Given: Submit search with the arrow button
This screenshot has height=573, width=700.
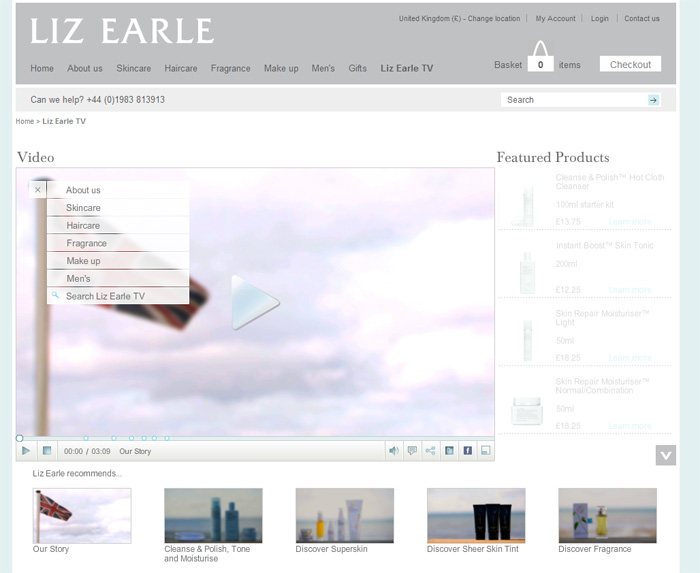Looking at the screenshot, I should 654,100.
